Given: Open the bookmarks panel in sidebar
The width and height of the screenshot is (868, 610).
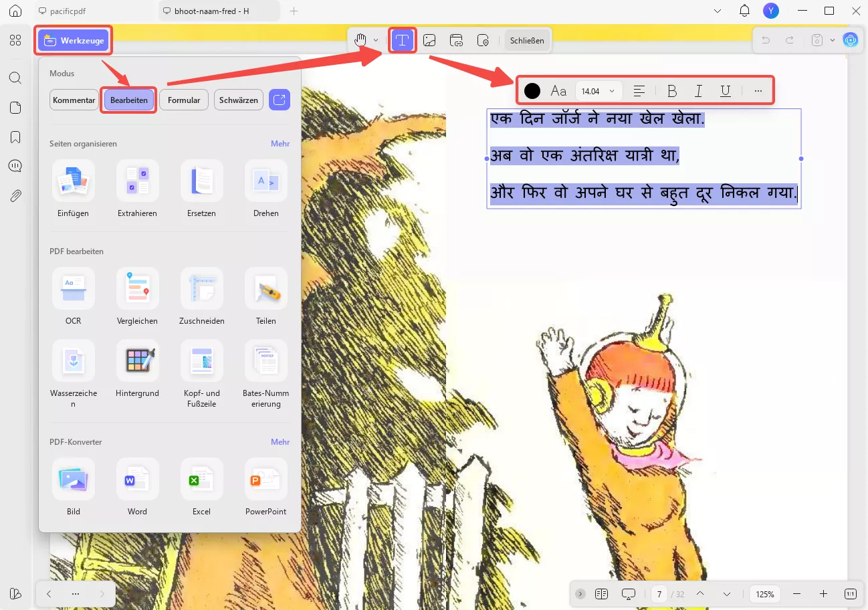Looking at the screenshot, I should click(15, 137).
